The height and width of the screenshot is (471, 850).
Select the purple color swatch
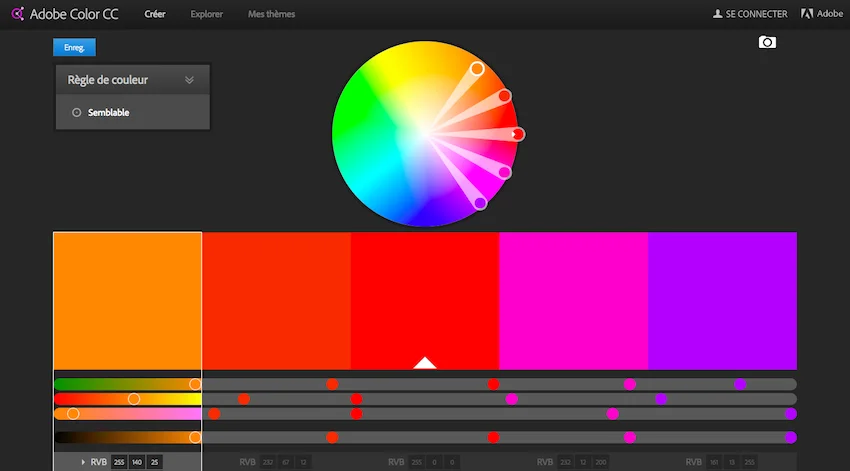(x=723, y=301)
